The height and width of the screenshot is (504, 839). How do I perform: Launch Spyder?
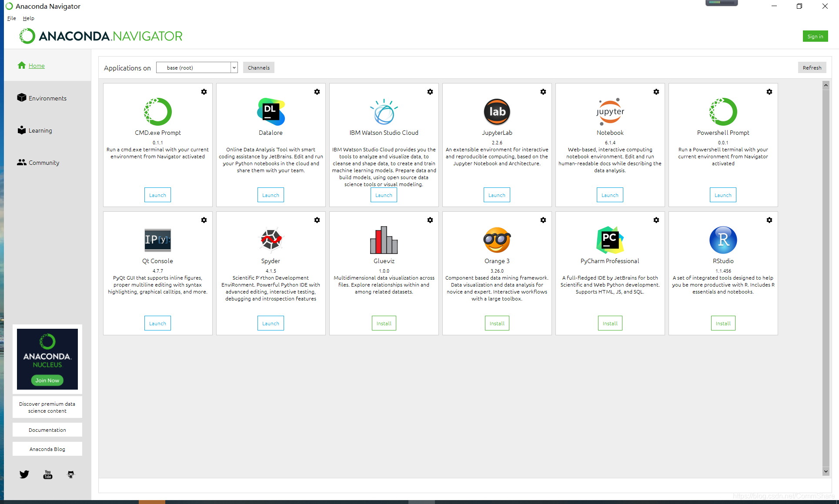[x=271, y=324]
